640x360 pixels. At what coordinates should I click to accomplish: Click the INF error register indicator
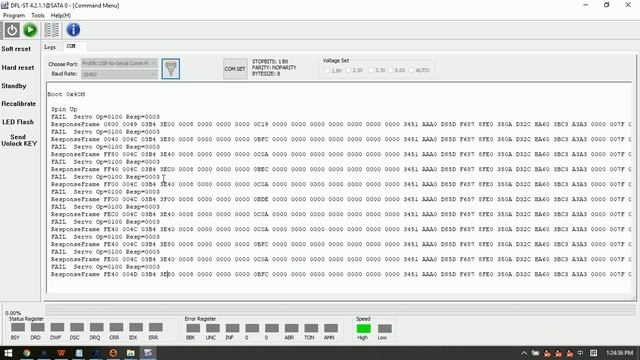point(232,328)
